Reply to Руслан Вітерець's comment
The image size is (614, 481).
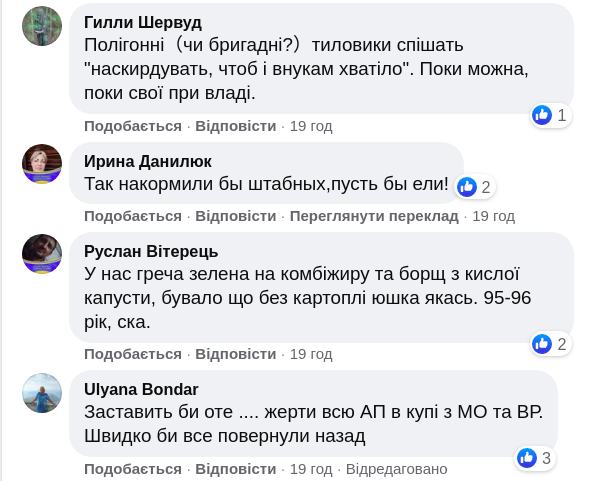click(235, 354)
